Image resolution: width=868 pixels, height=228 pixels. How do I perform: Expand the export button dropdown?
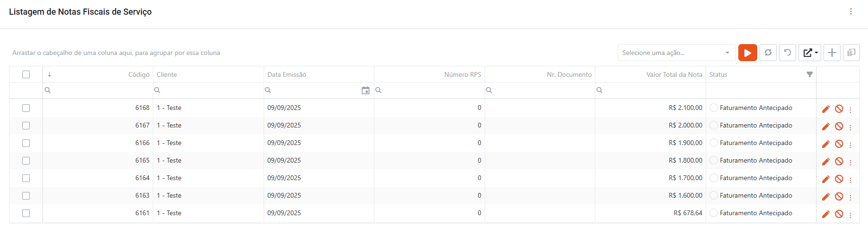pos(810,53)
